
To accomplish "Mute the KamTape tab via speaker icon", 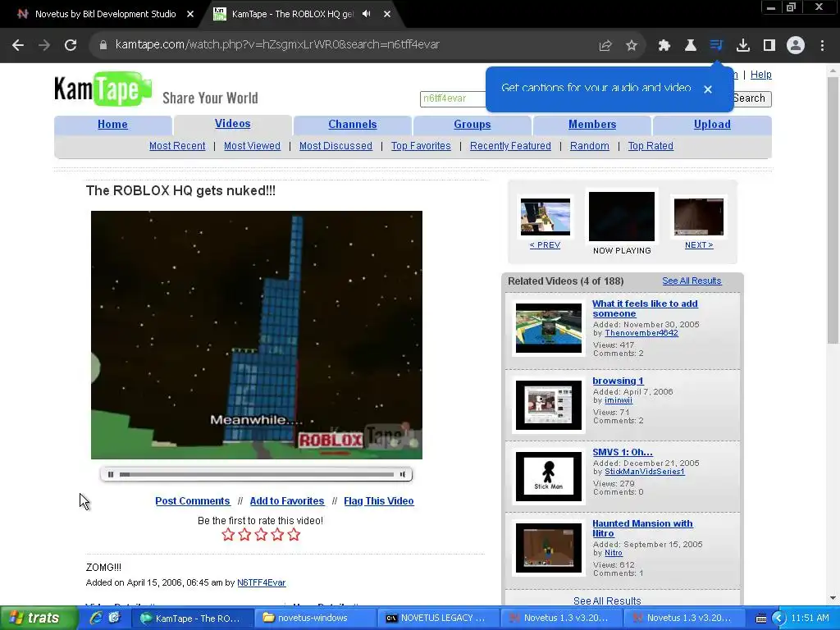I will point(367,14).
